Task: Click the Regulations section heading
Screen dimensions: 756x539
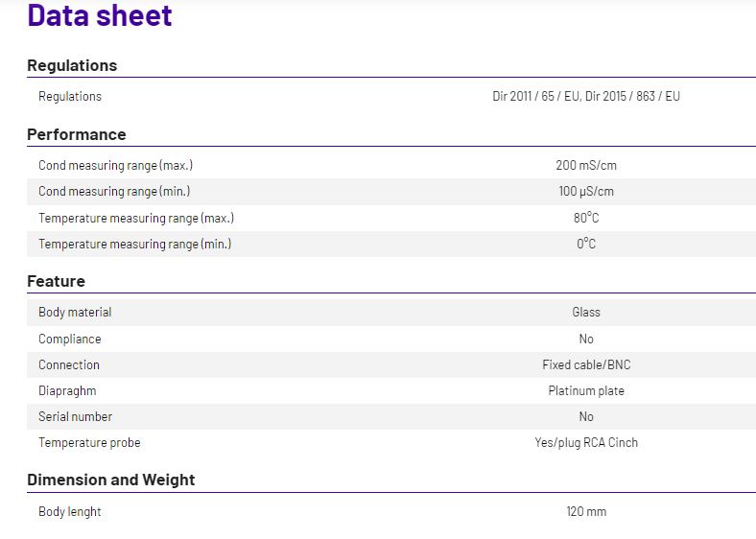Action: pyautogui.click(x=72, y=65)
